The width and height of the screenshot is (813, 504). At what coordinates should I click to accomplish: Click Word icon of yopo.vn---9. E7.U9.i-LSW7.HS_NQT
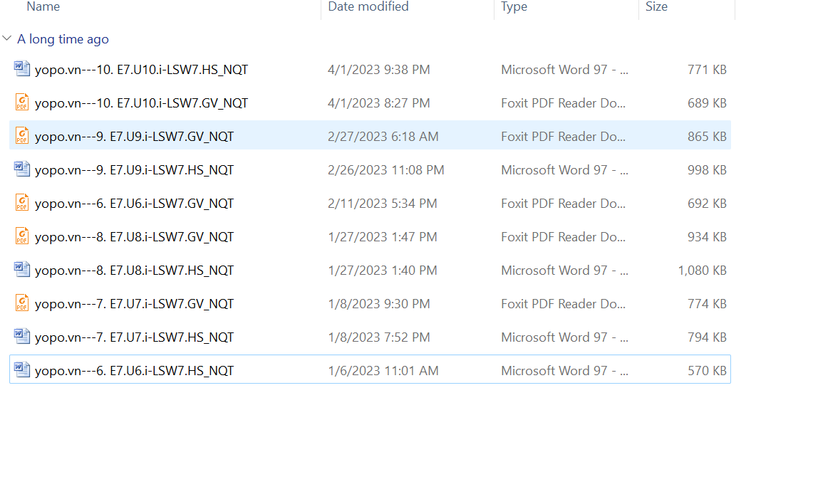pos(22,169)
